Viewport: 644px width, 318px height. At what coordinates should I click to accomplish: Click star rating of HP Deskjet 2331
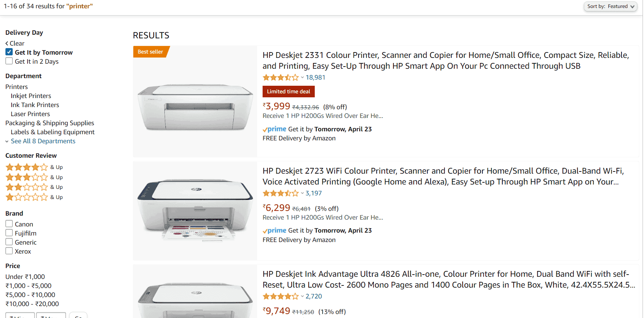(281, 77)
